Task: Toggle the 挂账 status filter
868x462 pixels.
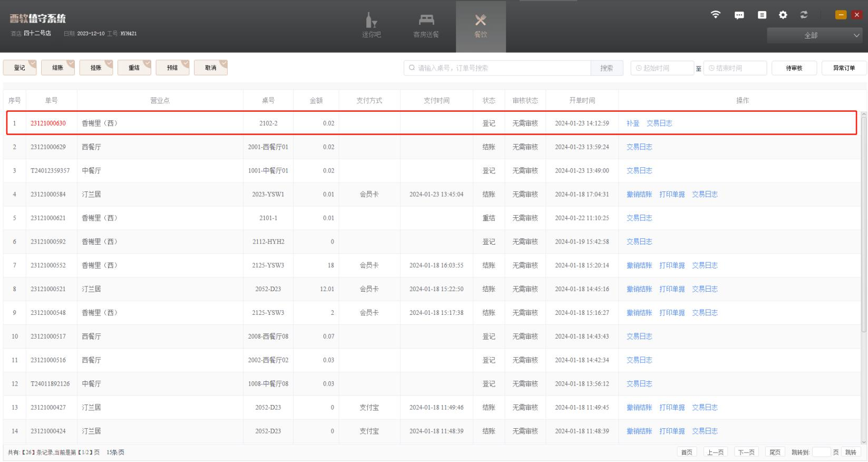Action: click(x=96, y=68)
